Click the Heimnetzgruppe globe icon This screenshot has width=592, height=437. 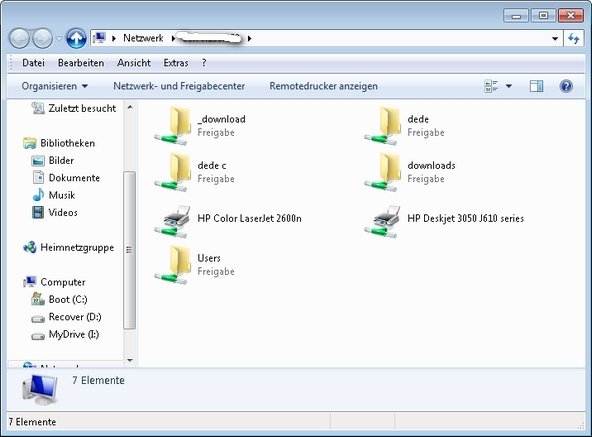(29, 248)
